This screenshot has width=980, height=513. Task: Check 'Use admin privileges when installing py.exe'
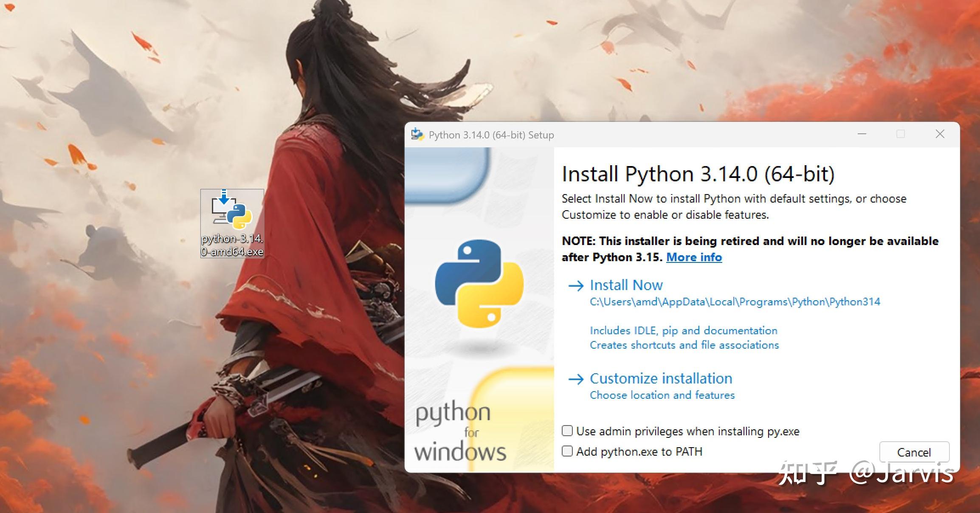(x=567, y=431)
